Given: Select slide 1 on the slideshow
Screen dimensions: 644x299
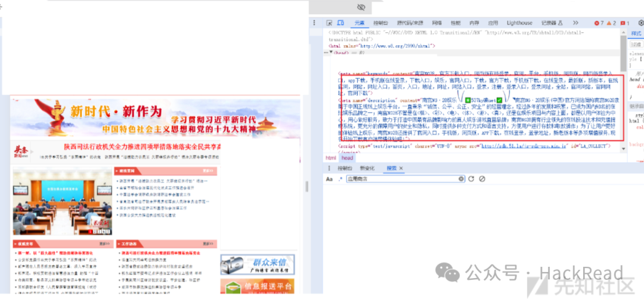Looking at the screenshot, I should (x=92, y=232).
